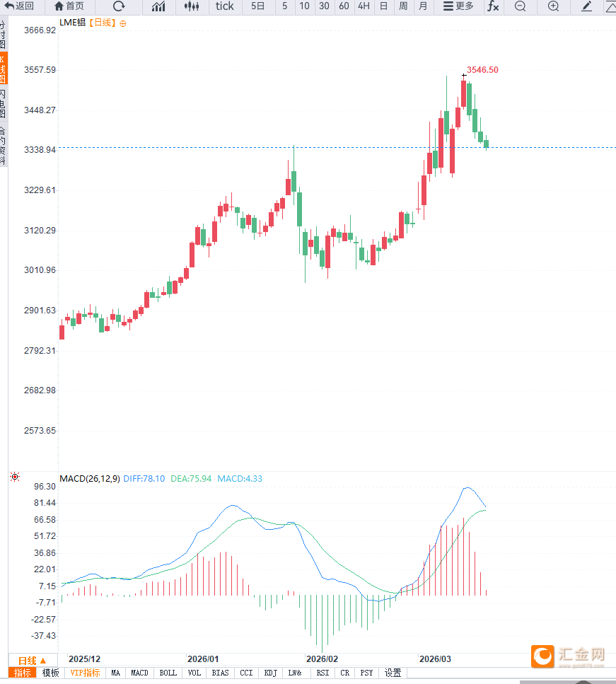616x684 pixels.
Task: Toggle the 4H timeframe period
Action: 364,6
